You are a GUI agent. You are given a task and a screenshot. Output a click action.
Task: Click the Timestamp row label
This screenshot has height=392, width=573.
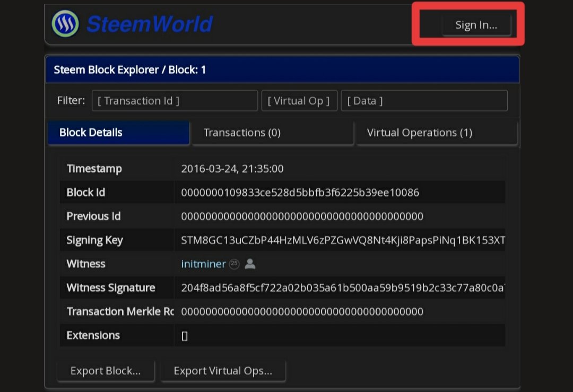94,169
